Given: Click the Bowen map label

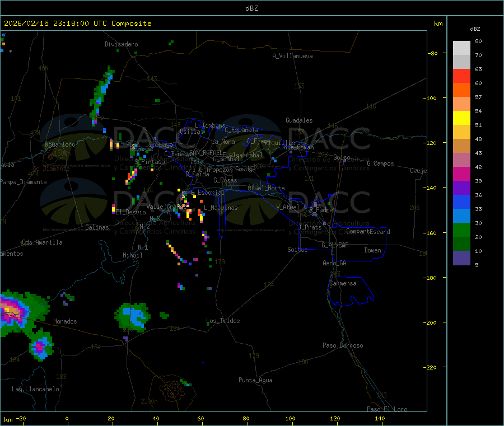Looking at the screenshot, I should (373, 250).
